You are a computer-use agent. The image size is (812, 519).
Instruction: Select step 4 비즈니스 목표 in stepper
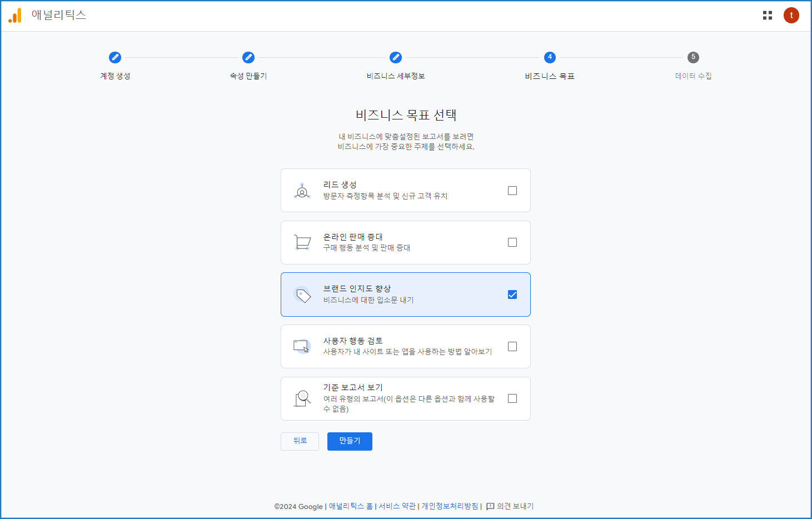(x=550, y=57)
